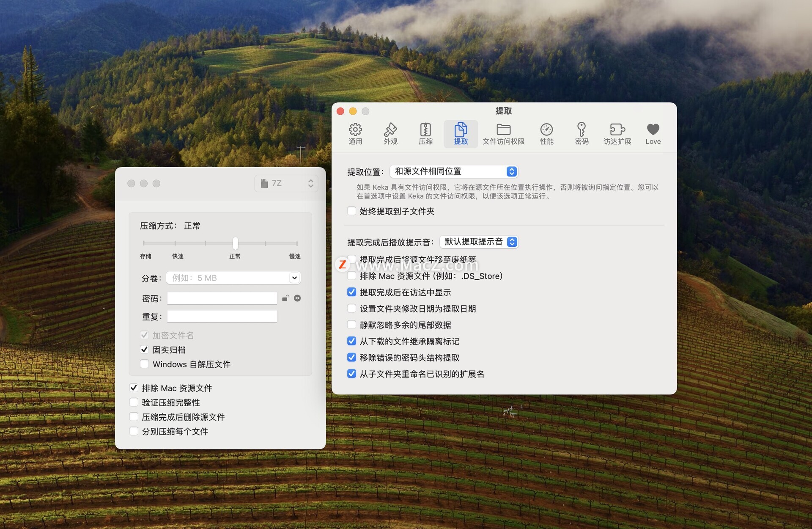Viewport: 812px width, 529px height.
Task: Uncheck 固实归档 in compression window
Action: coord(144,350)
